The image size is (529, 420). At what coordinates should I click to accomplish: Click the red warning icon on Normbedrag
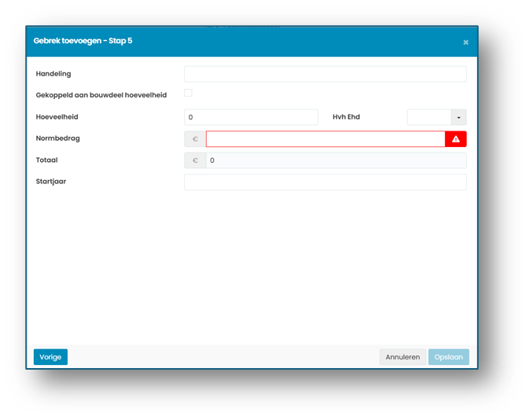point(456,138)
